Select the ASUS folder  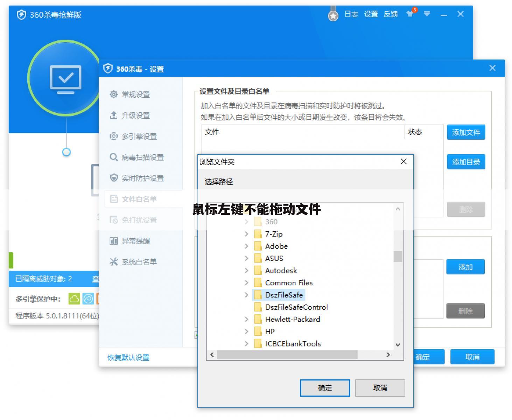tap(268, 258)
